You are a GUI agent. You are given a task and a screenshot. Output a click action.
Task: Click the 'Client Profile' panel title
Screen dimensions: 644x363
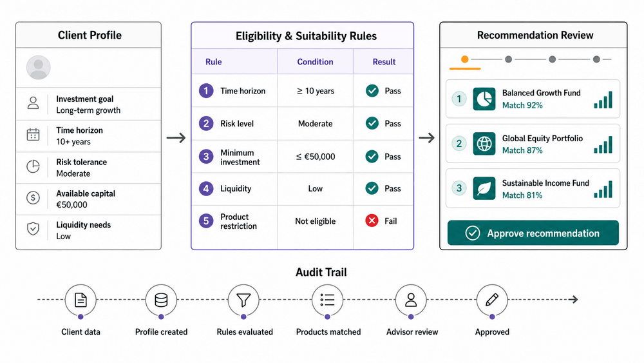[x=90, y=35]
